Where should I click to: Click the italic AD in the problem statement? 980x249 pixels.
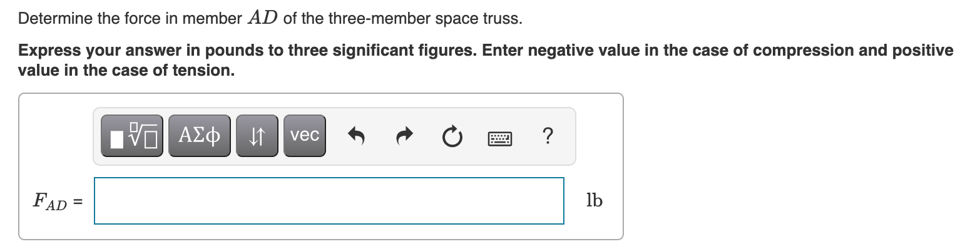click(262, 18)
